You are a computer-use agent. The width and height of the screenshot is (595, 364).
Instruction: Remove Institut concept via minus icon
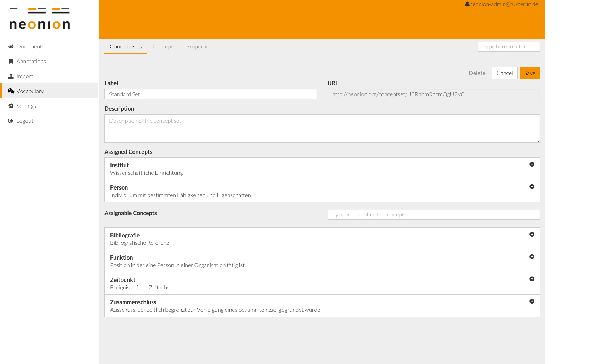click(532, 164)
